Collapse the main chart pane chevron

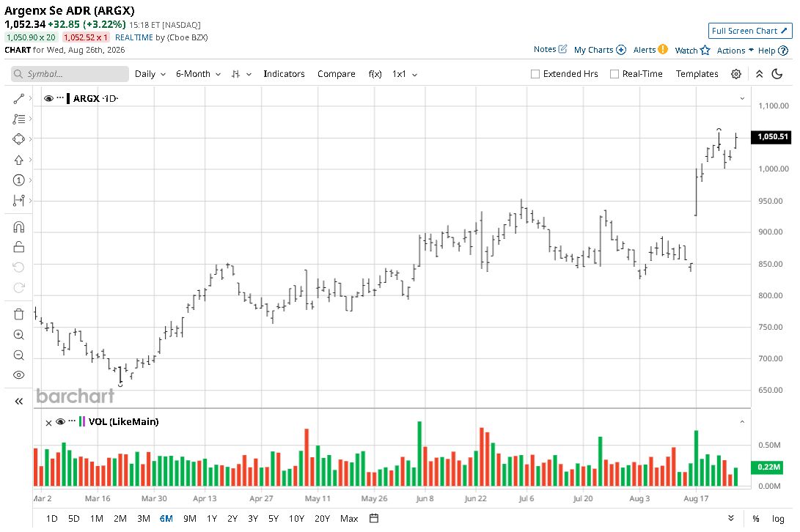point(742,98)
